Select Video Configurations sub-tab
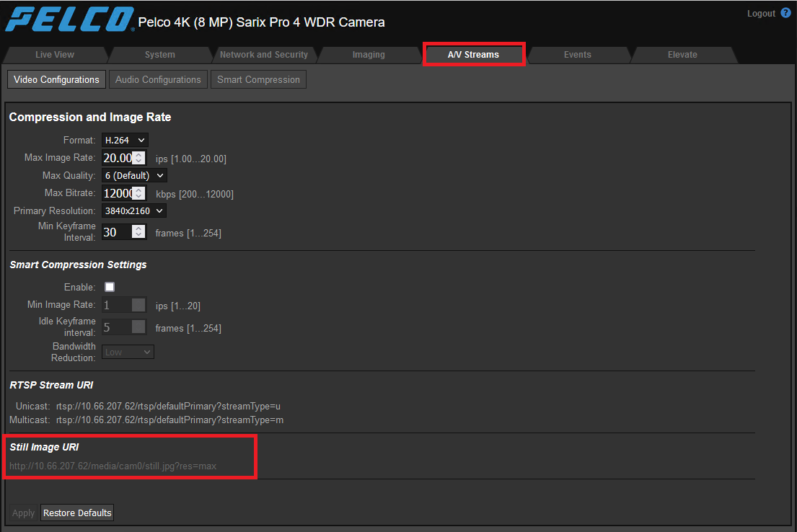 click(x=56, y=80)
